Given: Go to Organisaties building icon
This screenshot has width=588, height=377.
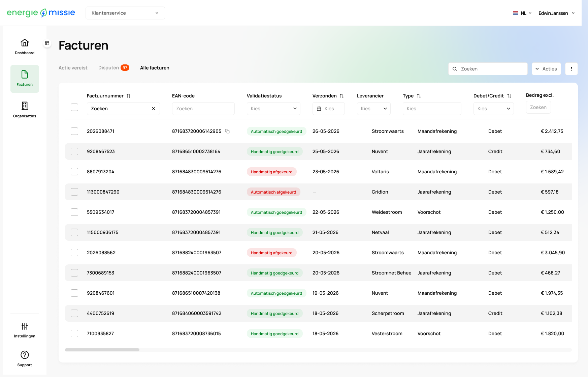Looking at the screenshot, I should pyautogui.click(x=25, y=106).
